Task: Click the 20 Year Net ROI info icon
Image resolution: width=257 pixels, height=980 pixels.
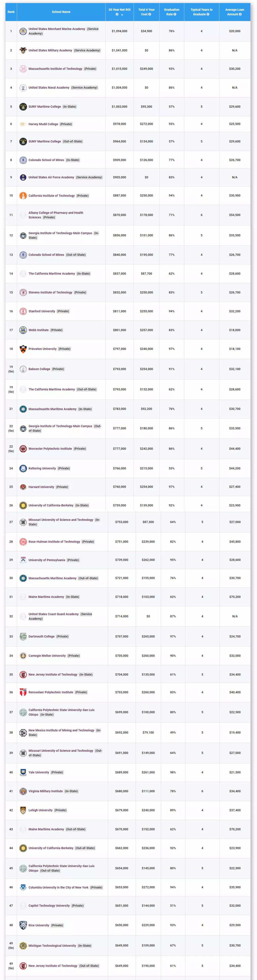Action: (117, 14)
